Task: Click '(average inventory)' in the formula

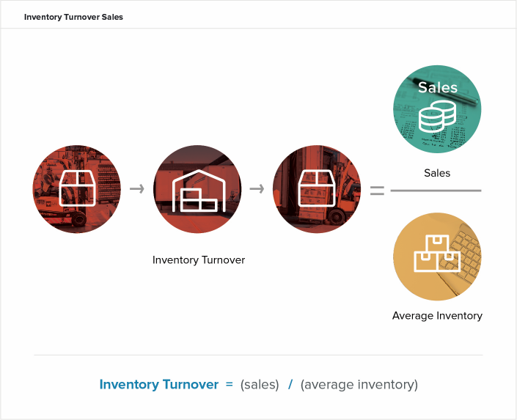Action: (359, 385)
